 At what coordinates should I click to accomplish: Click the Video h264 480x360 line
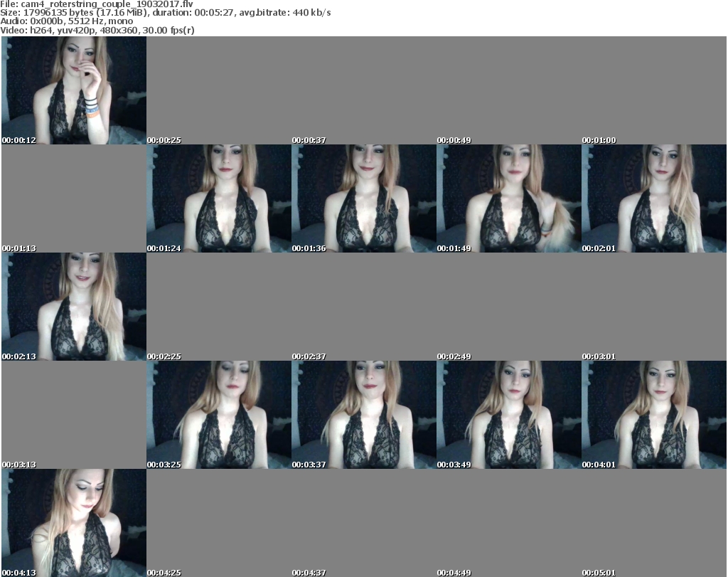(97, 30)
